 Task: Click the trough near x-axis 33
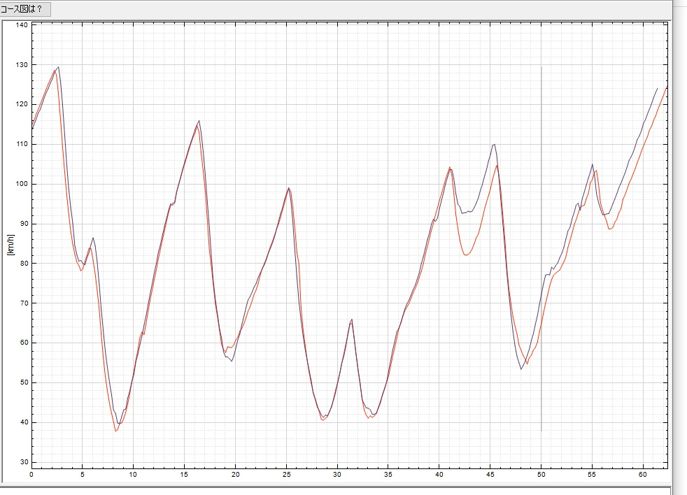tap(371, 416)
